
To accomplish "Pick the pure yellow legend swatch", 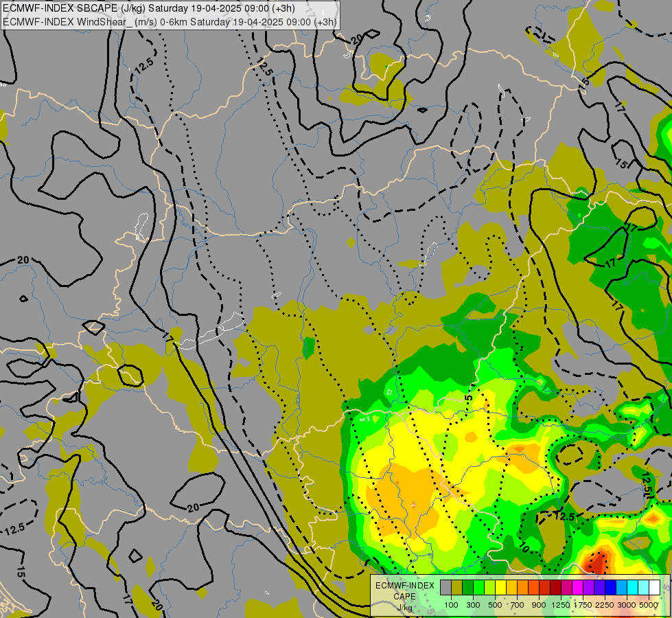I will pos(500,588).
